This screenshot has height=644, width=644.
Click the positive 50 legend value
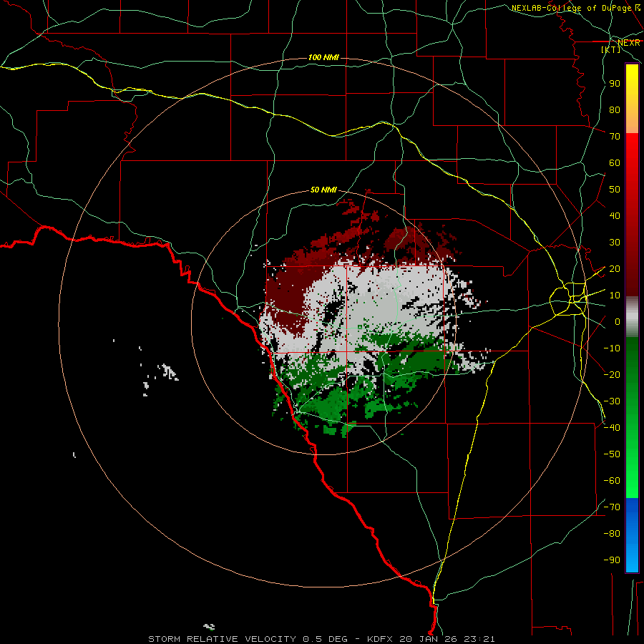(615, 190)
